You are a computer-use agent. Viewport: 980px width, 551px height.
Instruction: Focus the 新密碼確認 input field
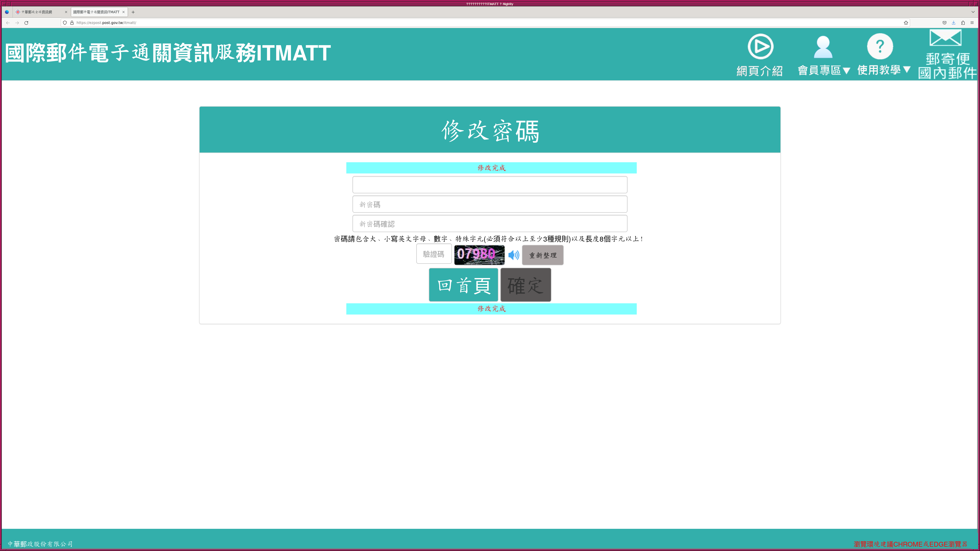(x=490, y=224)
